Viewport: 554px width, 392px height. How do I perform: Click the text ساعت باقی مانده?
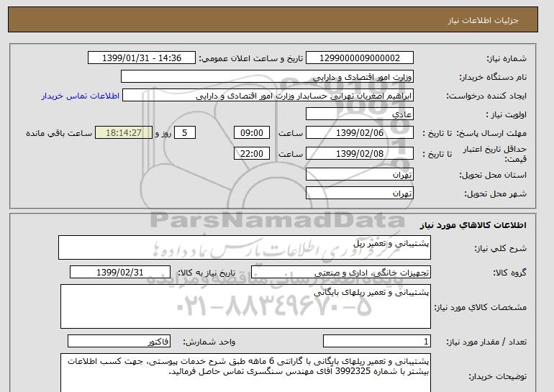coord(59,133)
